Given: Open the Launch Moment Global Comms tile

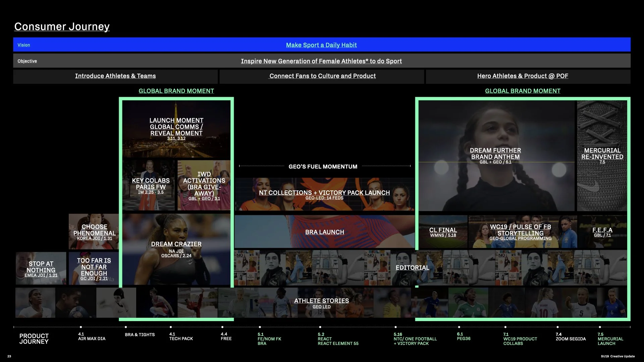Looking at the screenshot, I should pyautogui.click(x=176, y=129).
